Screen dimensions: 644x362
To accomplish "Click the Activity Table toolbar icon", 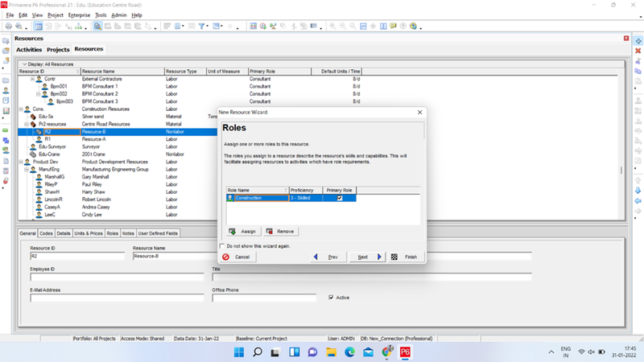I will pos(38,27).
